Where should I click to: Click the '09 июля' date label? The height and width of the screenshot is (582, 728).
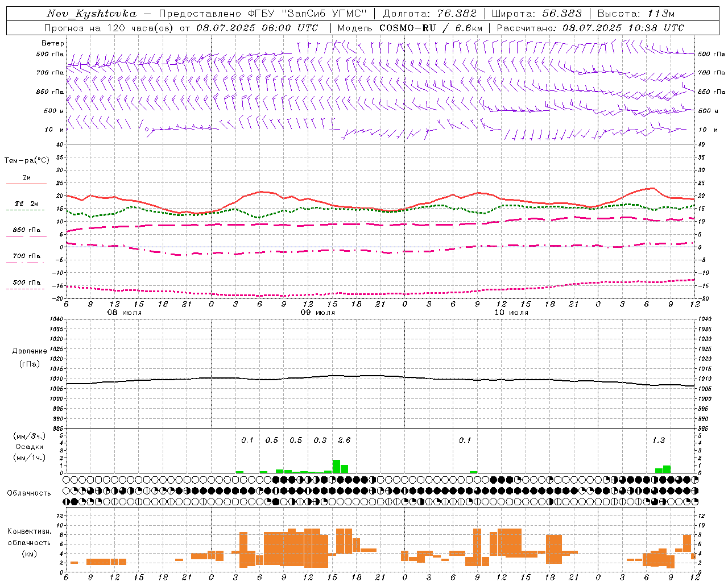click(x=318, y=313)
